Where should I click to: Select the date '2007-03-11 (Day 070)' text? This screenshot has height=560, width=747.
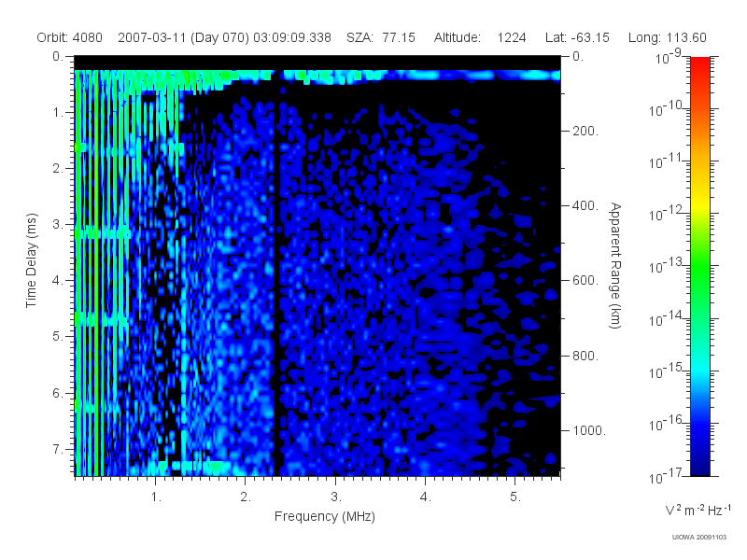pos(183,37)
